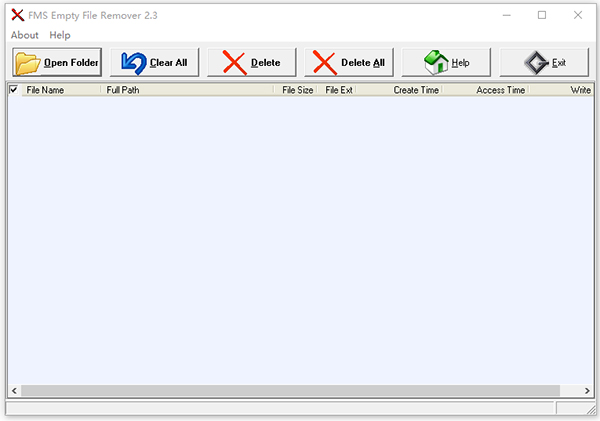Click the horizontal scrollbar thumb
The height and width of the screenshot is (421, 600).
(290, 391)
